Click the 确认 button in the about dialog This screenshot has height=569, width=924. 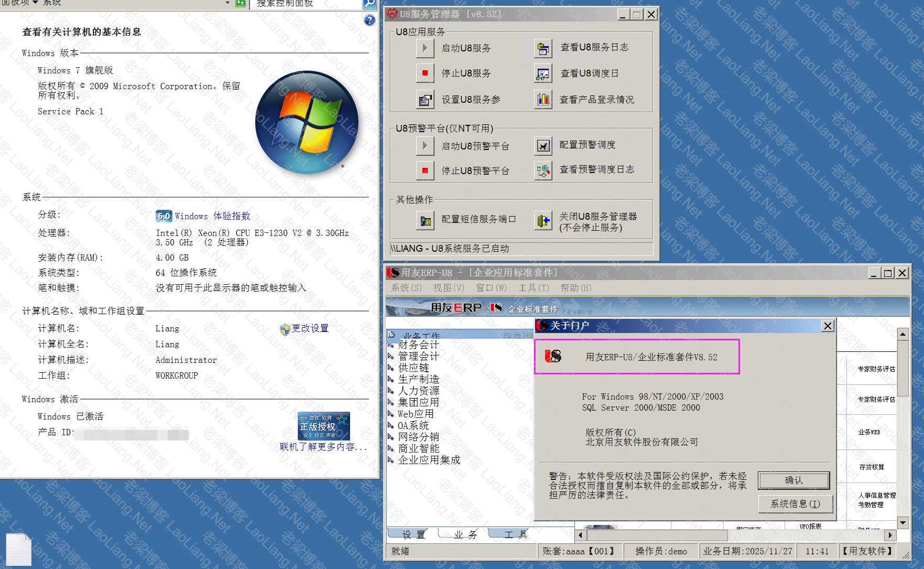793,480
